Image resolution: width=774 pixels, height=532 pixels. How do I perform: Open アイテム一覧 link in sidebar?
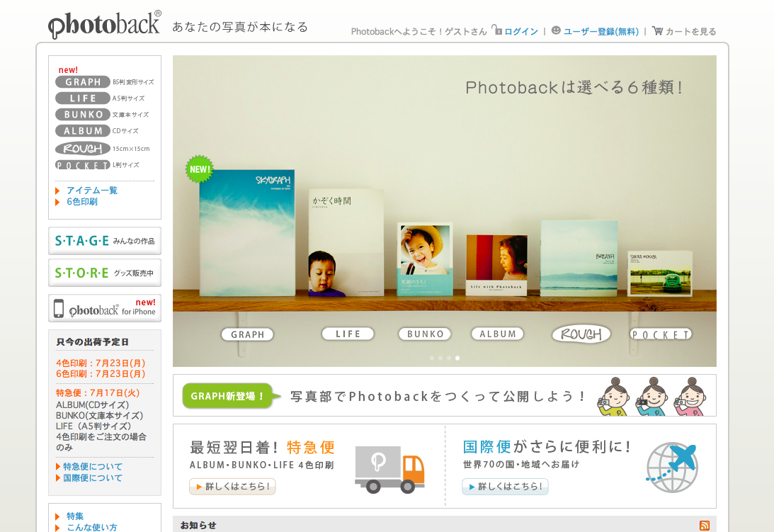[92, 191]
